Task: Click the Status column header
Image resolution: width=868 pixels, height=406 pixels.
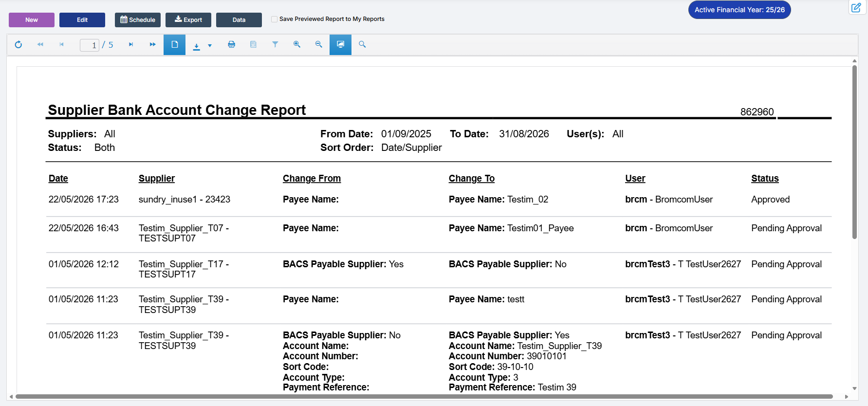Action: (x=765, y=179)
